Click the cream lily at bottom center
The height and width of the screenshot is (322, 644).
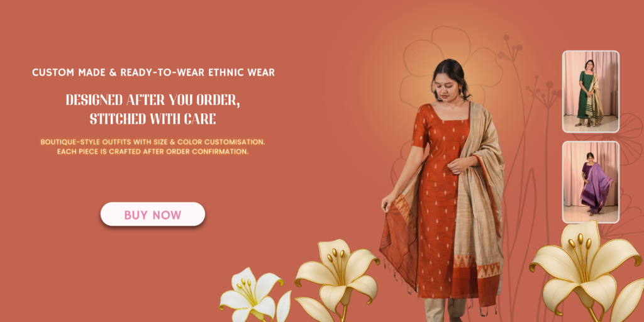pos(338,279)
